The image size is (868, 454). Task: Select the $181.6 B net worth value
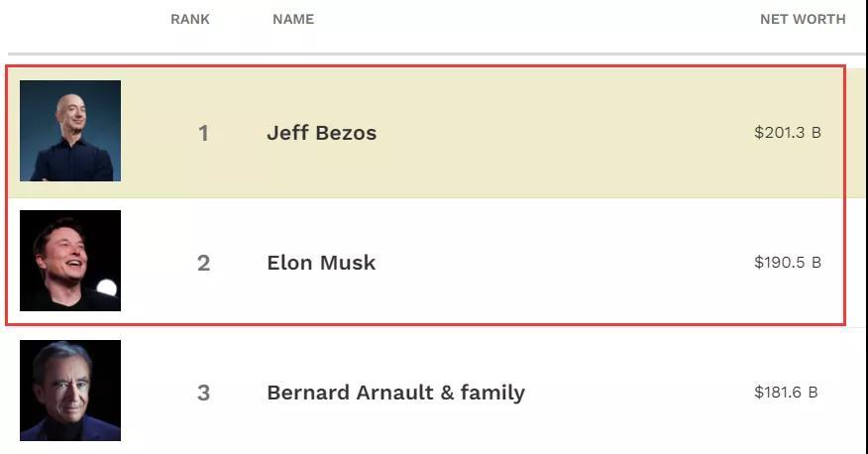786,393
